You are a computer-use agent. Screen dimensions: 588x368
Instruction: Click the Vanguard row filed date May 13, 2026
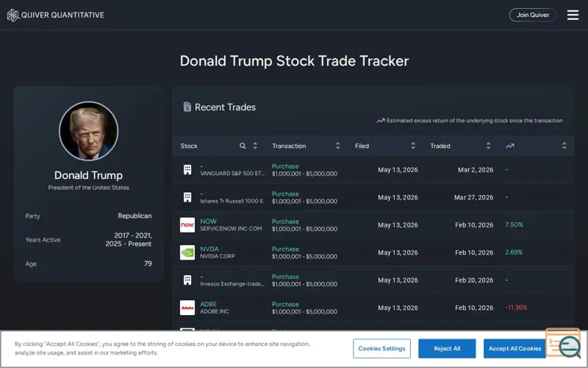pos(398,170)
